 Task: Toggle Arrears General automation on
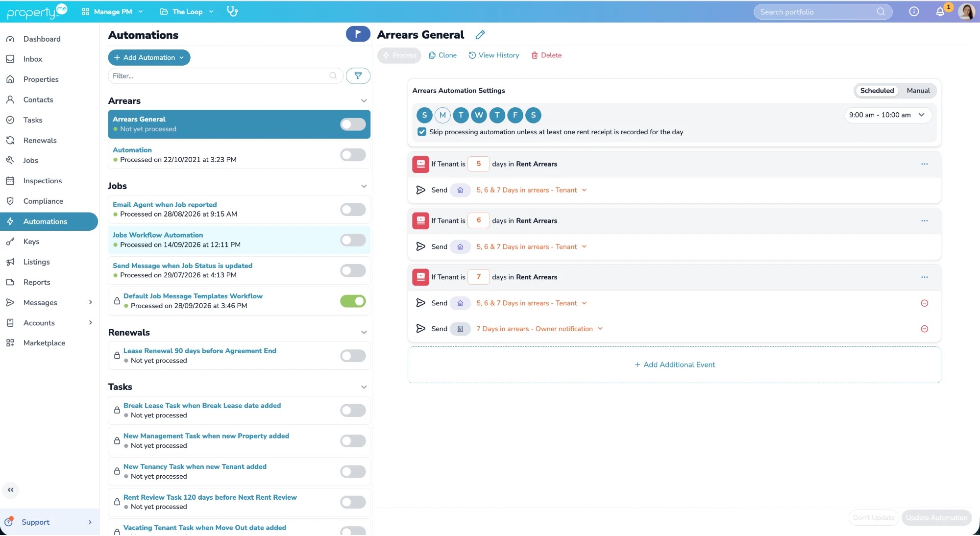tap(353, 124)
